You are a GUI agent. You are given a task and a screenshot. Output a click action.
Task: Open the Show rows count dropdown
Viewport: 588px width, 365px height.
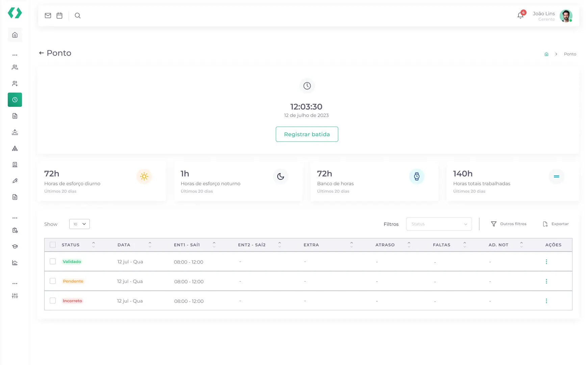click(79, 224)
